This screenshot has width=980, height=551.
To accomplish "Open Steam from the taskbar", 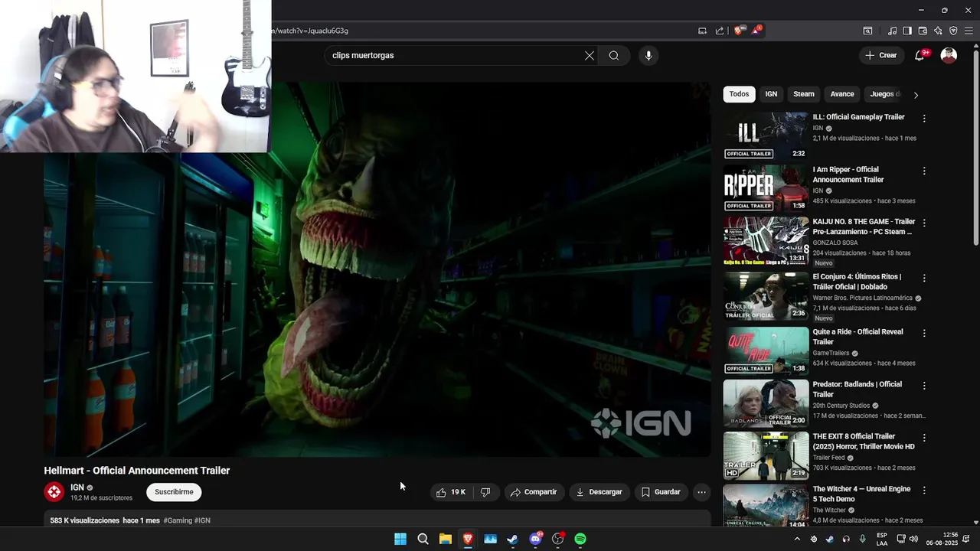I will click(513, 539).
